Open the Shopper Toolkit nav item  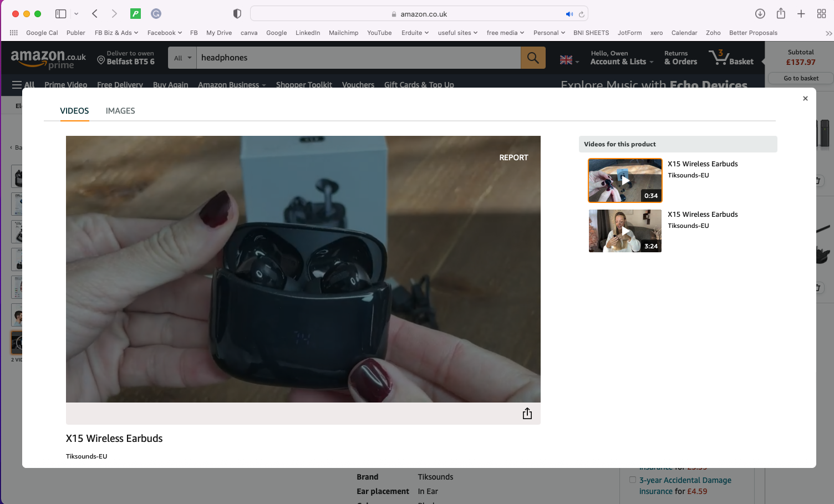(304, 85)
